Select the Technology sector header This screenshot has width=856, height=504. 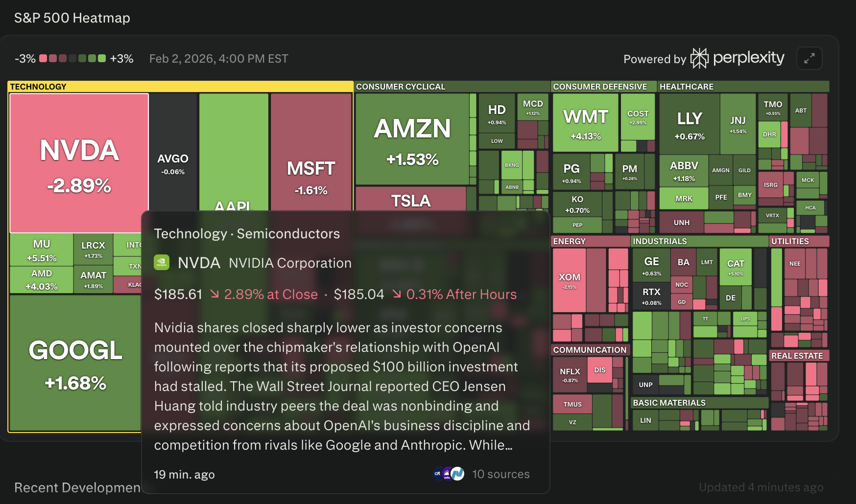(38, 87)
